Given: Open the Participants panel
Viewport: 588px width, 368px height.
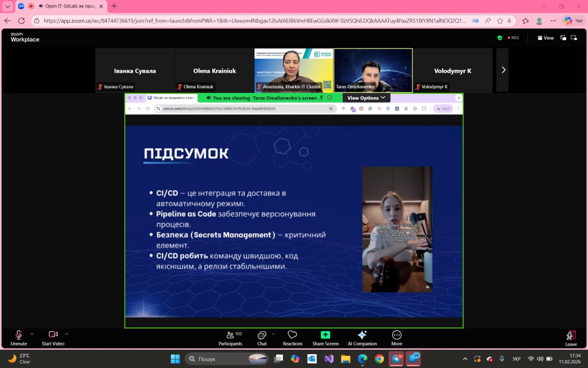Looking at the screenshot, I should [230, 338].
